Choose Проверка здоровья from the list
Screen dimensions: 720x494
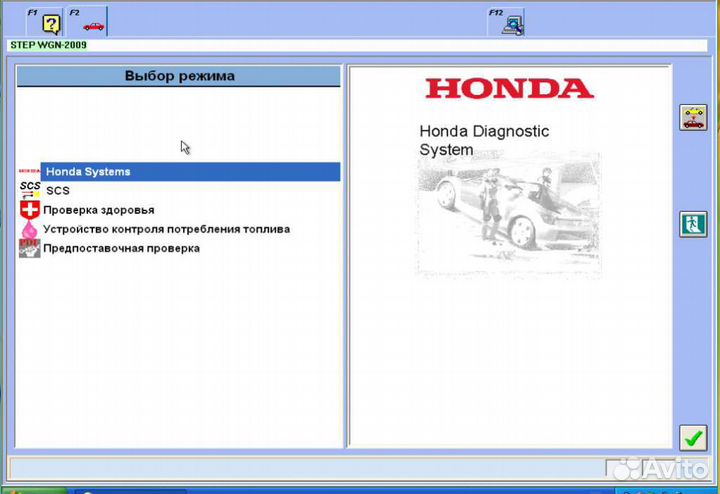tap(98, 210)
